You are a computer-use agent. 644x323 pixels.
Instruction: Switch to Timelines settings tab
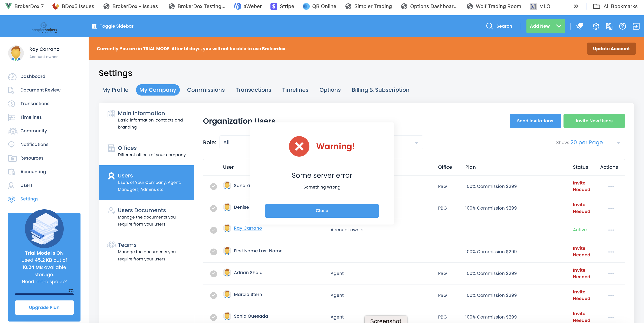click(x=295, y=90)
